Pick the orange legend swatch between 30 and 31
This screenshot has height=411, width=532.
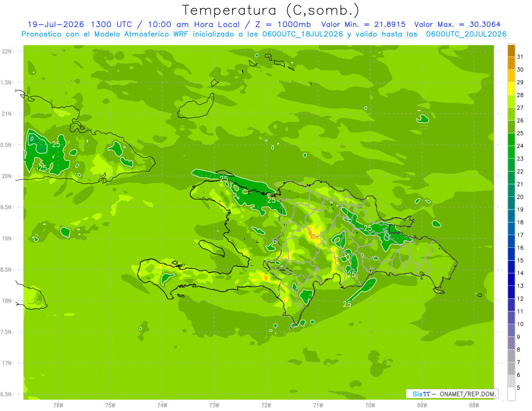coord(511,63)
